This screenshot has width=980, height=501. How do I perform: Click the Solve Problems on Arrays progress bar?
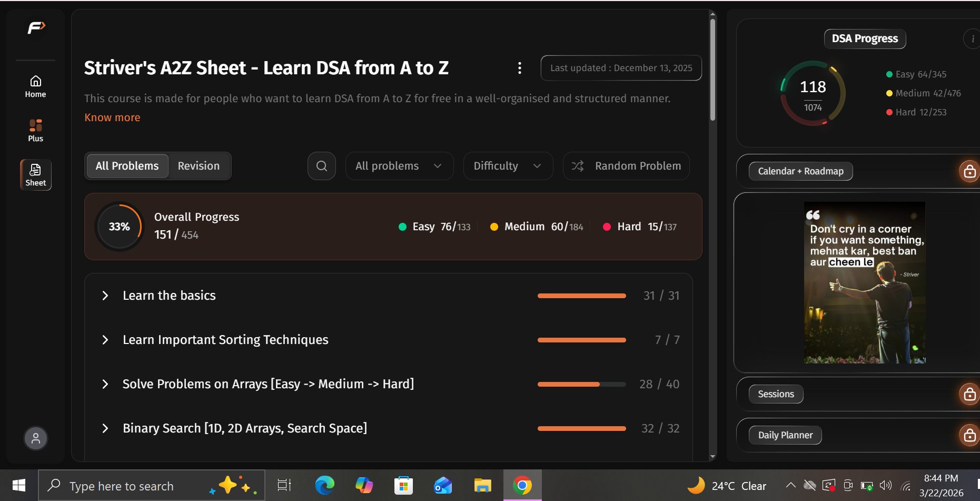[x=582, y=384]
